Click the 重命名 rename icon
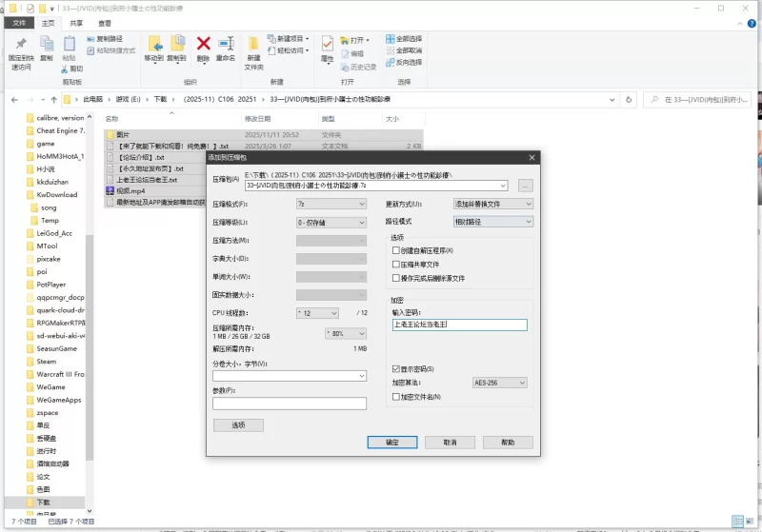The width and height of the screenshot is (762, 532). tap(226, 43)
